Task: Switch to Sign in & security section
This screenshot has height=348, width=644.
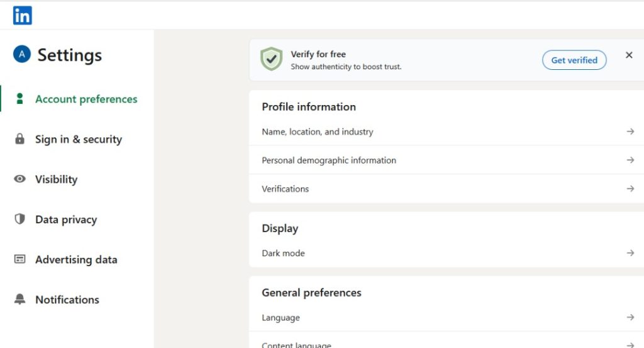Action: (x=78, y=139)
